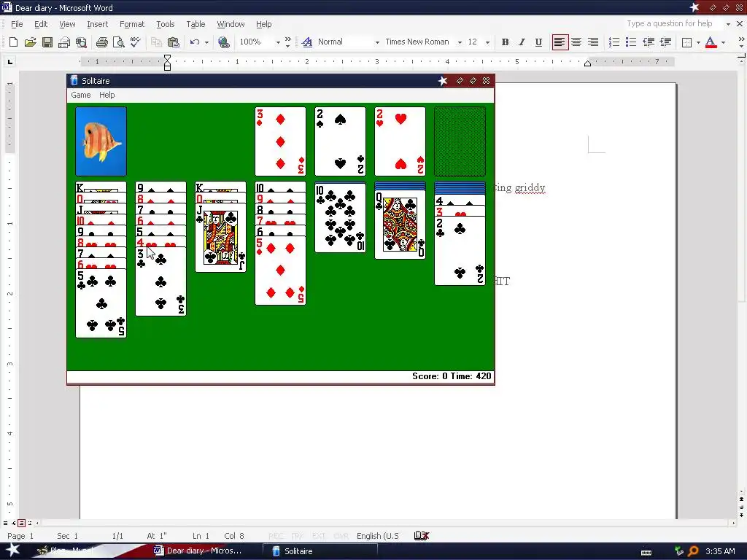
Task: Open the Normal style dropdown
Action: (x=377, y=42)
